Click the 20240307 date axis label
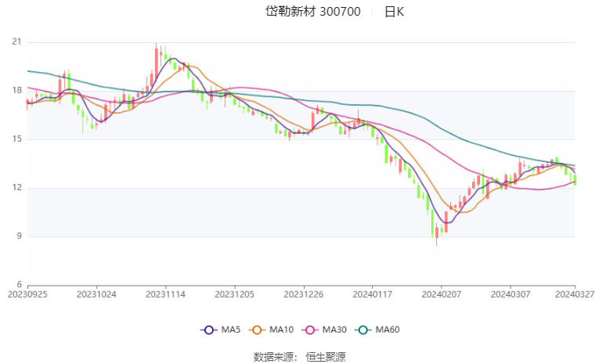This screenshot has height=364, width=599. pos(511,294)
